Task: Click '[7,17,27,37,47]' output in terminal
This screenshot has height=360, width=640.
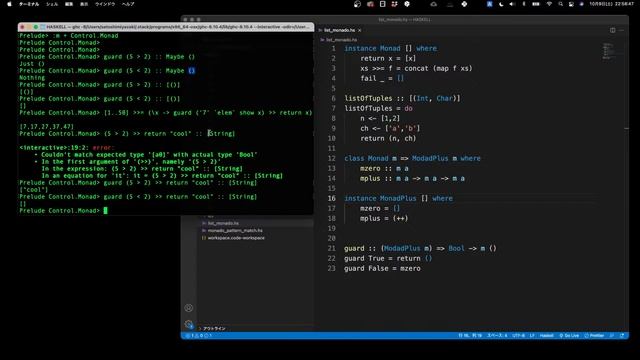Action: (47, 127)
